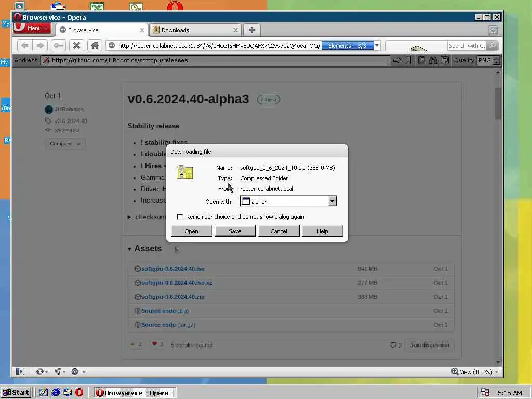
Task: Click the Opera URL address field
Action: coord(219,46)
